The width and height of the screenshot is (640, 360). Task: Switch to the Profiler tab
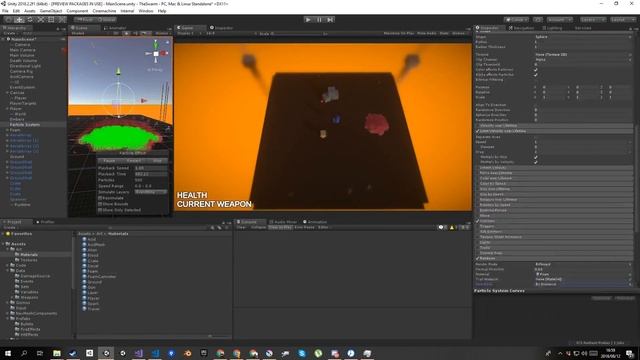45,222
